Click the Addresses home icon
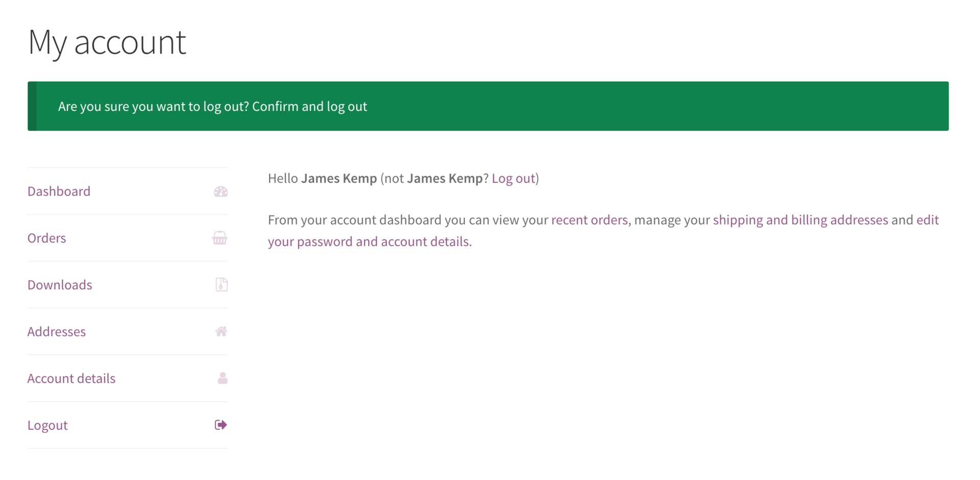The width and height of the screenshot is (980, 480). [x=221, y=331]
